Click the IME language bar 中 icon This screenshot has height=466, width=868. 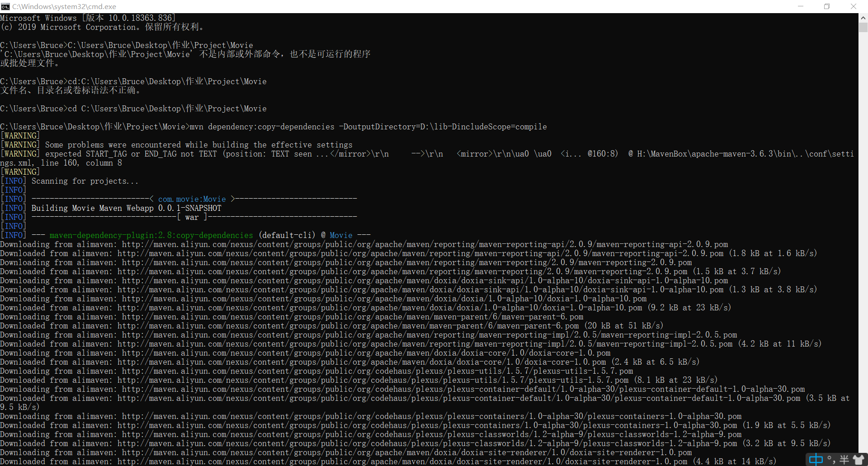(x=816, y=460)
